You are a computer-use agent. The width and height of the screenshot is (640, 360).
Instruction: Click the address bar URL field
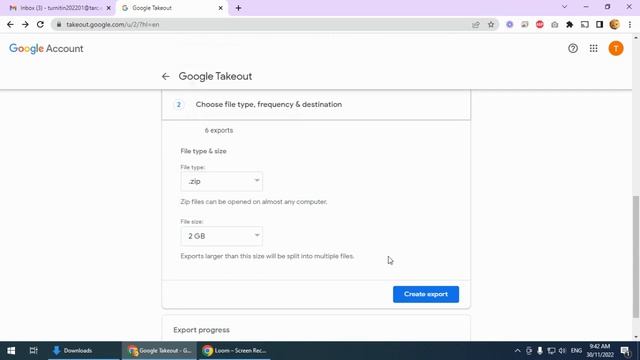[x=261, y=24]
